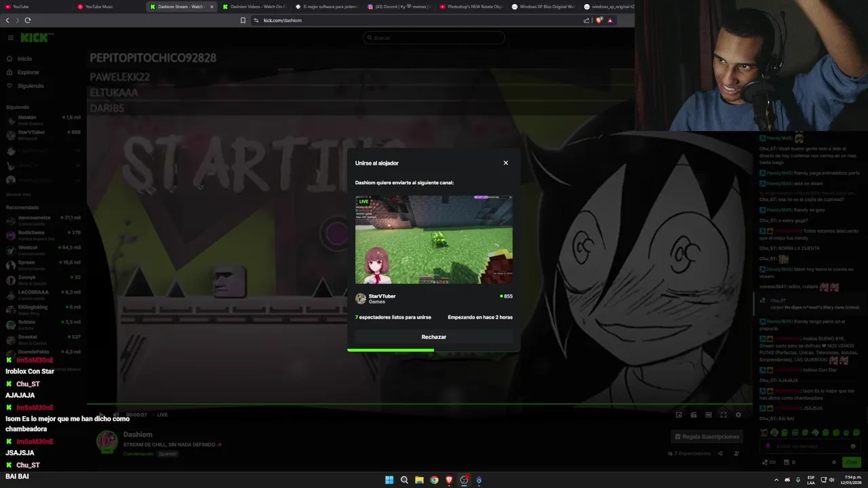Open Windows Start menu
The image size is (868, 488).
pyautogui.click(x=389, y=480)
